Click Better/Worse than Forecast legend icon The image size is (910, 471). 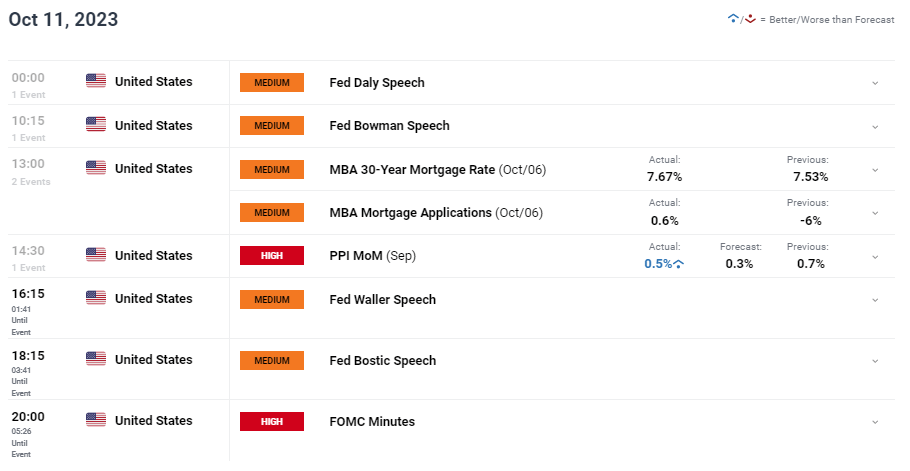point(742,19)
